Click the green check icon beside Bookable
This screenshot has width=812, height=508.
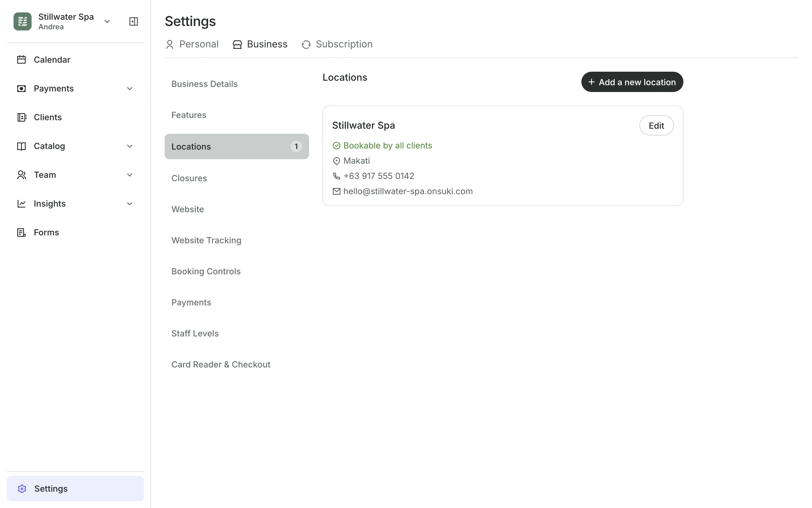point(337,145)
